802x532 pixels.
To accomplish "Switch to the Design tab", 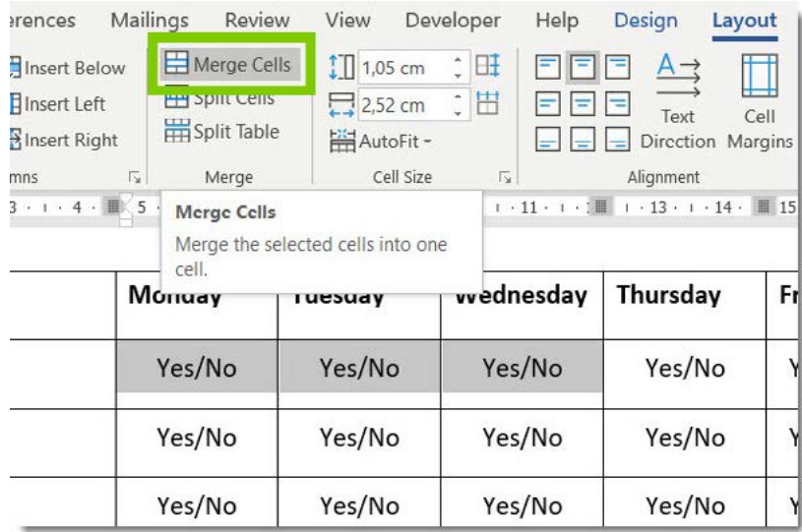I will 646,21.
